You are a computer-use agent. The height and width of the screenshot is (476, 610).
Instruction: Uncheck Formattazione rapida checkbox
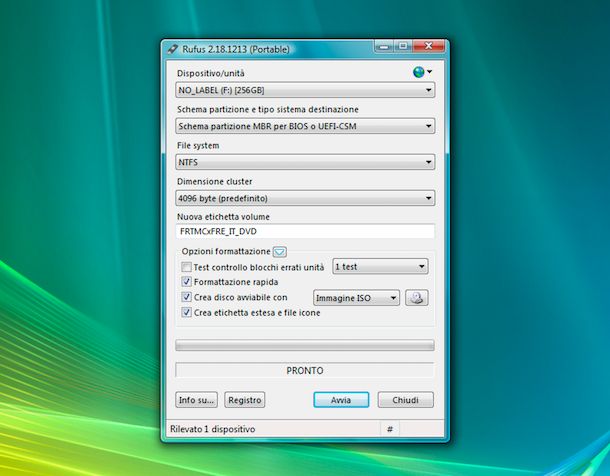pos(186,282)
